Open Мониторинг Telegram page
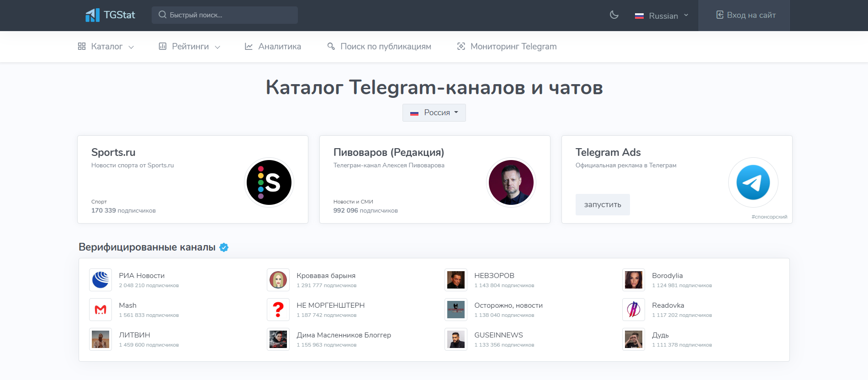868x380 pixels. [507, 47]
